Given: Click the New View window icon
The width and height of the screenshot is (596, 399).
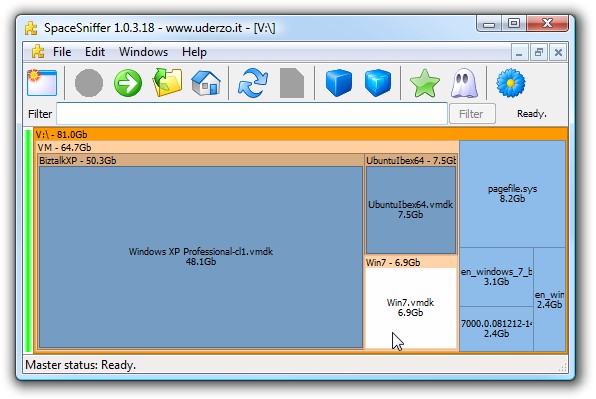Looking at the screenshot, I should 42,82.
